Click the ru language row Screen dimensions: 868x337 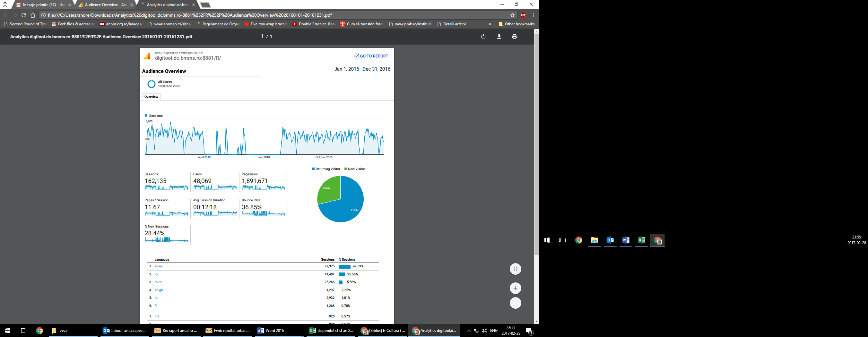click(x=263, y=298)
